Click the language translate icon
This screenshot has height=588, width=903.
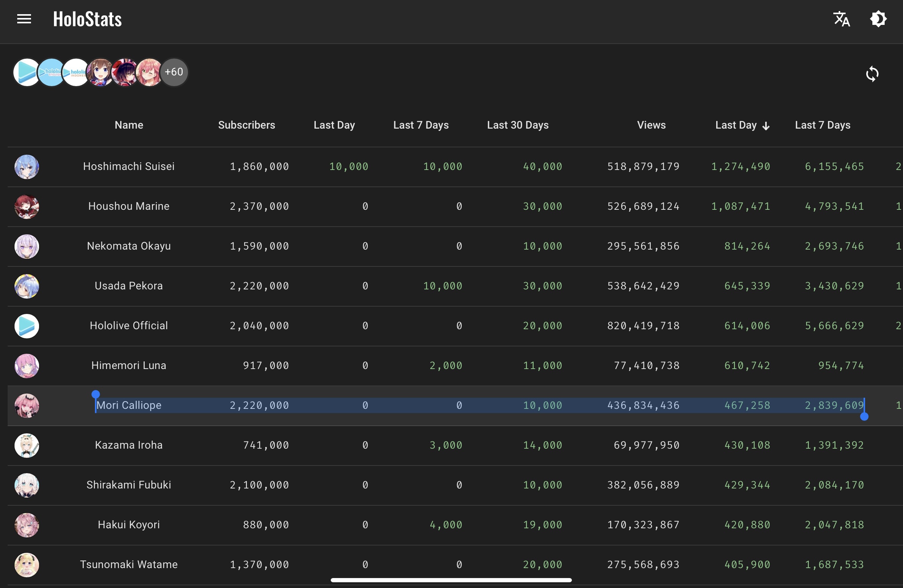[x=841, y=19]
